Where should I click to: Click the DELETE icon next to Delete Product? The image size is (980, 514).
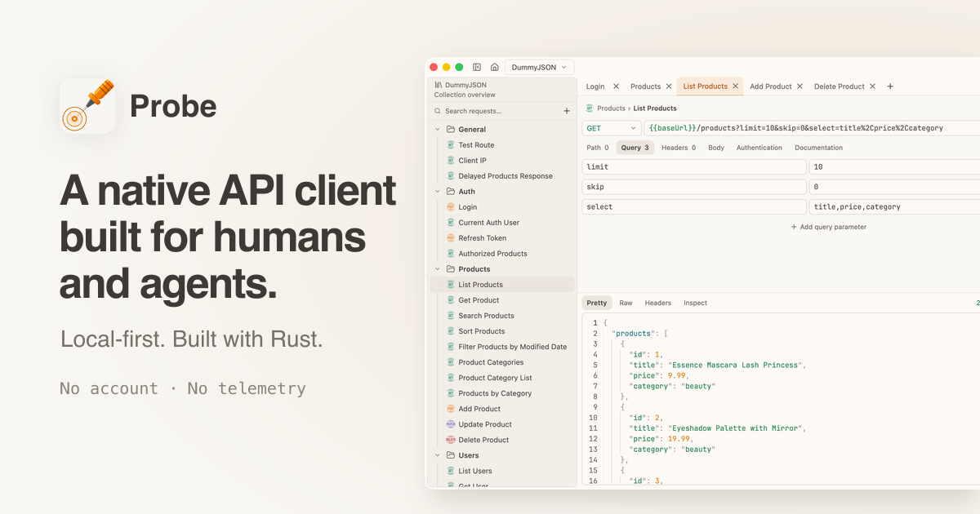(451, 440)
